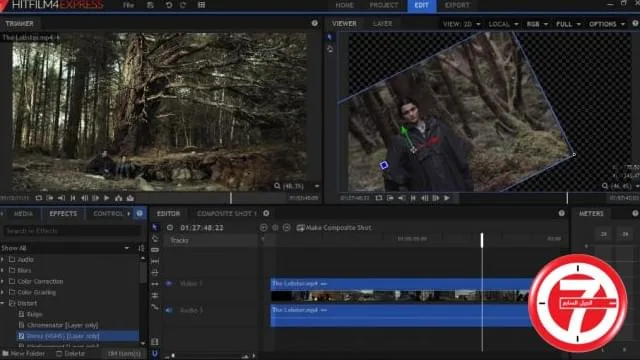This screenshot has height=360, width=640.
Task: Switch to the PROJECT screen tab
Action: [384, 5]
